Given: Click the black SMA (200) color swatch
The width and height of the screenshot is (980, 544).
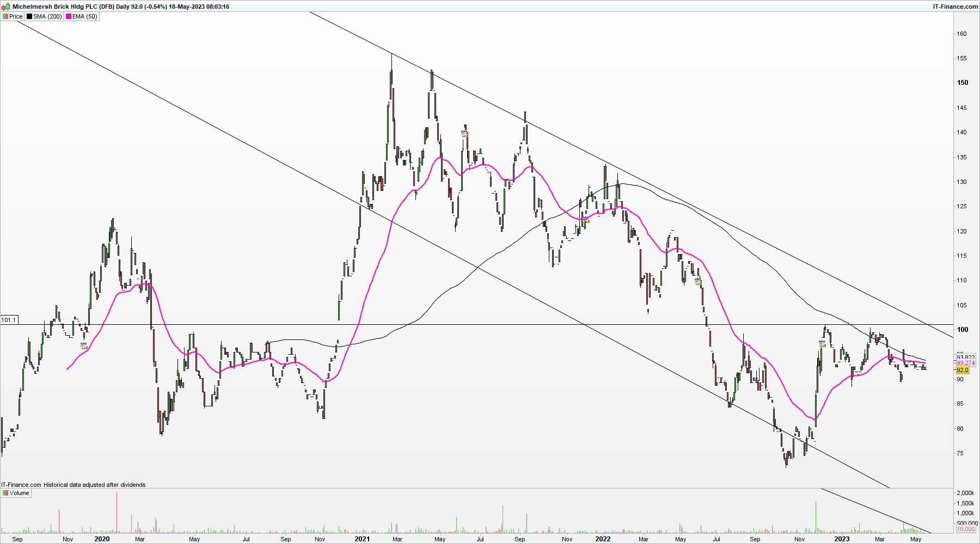Looking at the screenshot, I should tap(29, 16).
